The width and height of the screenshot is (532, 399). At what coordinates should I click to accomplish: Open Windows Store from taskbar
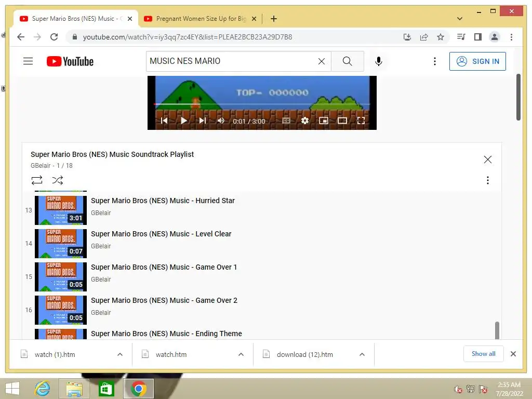(x=106, y=389)
